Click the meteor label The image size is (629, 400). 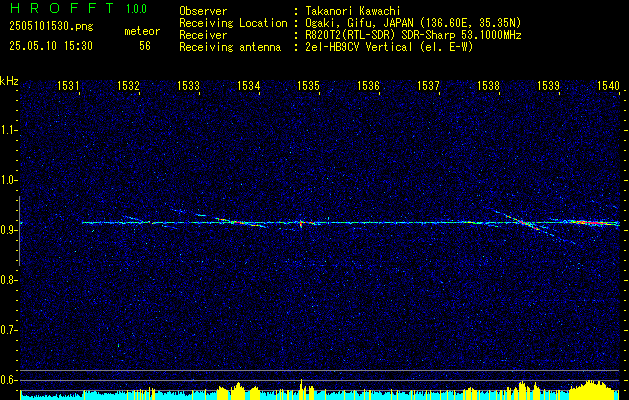[142, 31]
